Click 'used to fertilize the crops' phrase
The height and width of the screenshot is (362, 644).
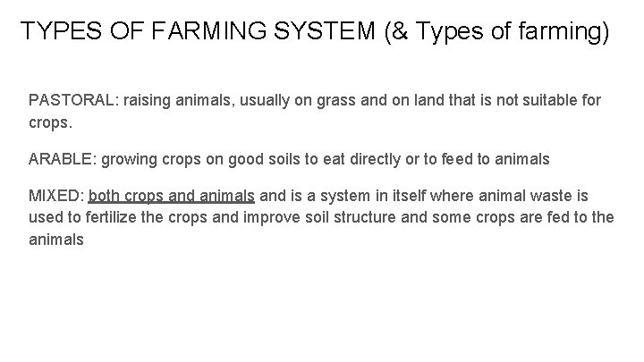pos(119,217)
